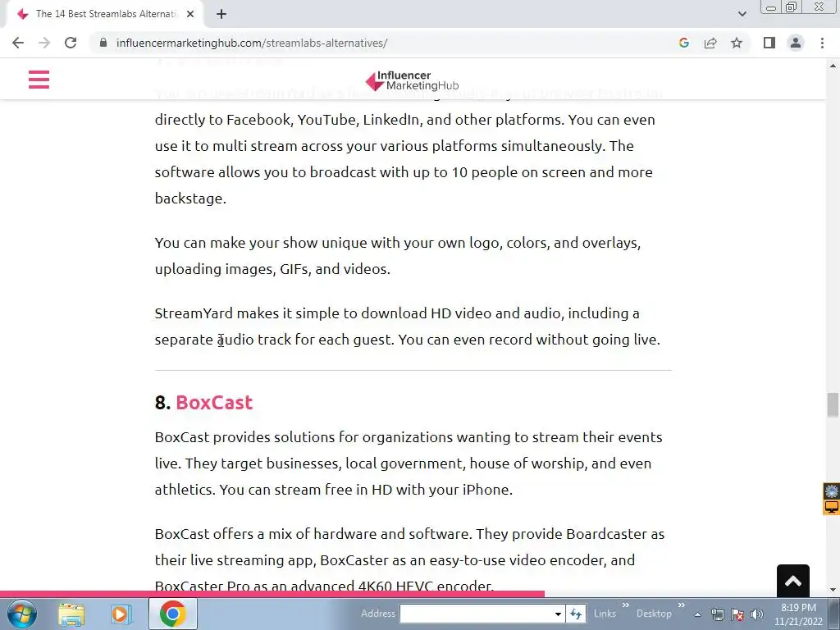The image size is (840, 630).
Task: Open the browser side panel
Action: 769,43
